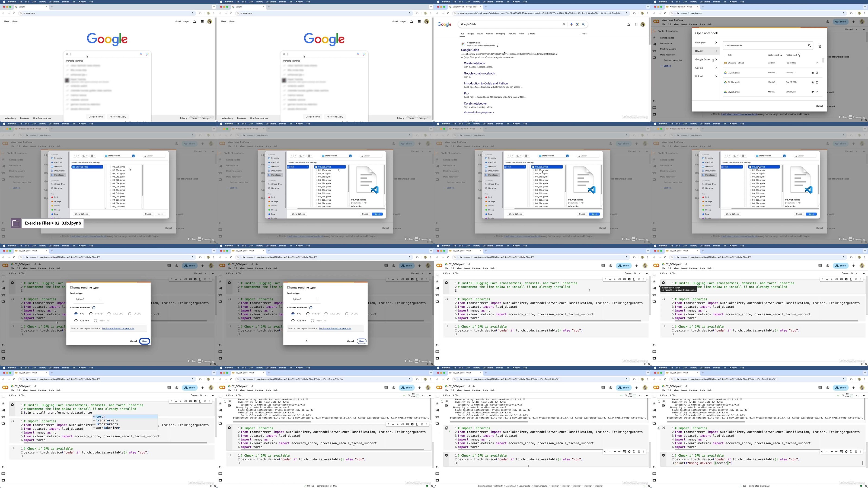Open Runtime menu behind the Open notebook dialog
The image size is (868, 488).
693,24
